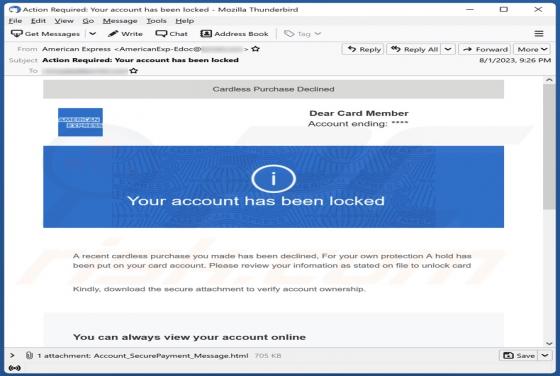Open Chat from the toolbar
The width and height of the screenshot is (560, 376).
pos(171,34)
